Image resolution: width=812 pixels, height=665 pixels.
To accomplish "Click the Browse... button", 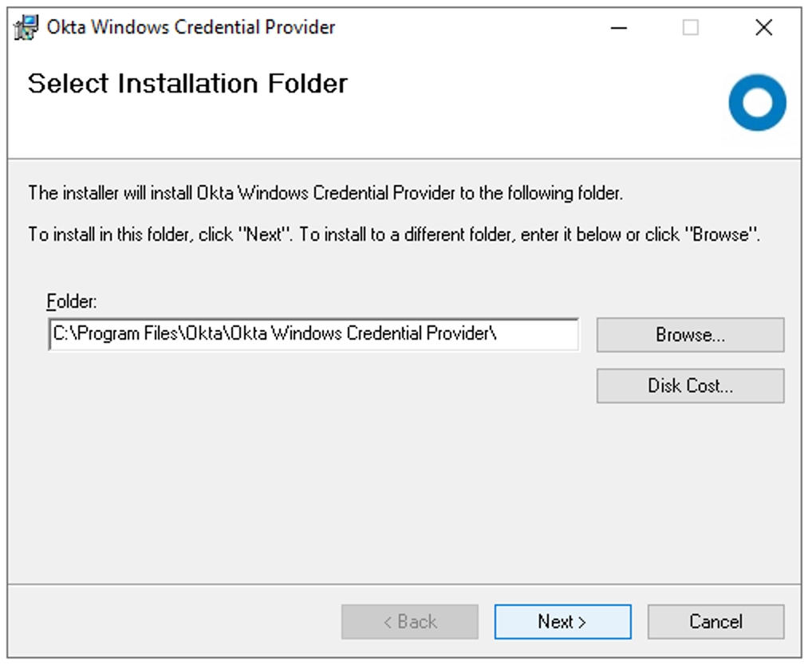I will [x=690, y=335].
